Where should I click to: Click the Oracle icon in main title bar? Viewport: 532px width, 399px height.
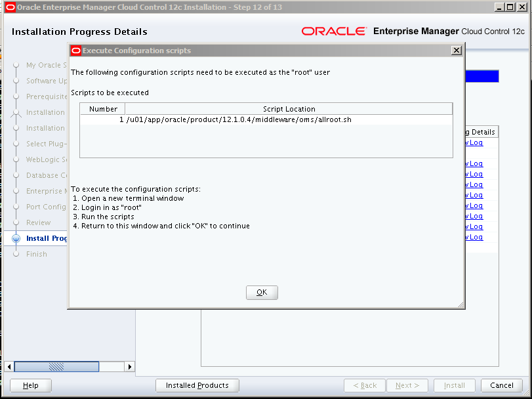point(10,7)
